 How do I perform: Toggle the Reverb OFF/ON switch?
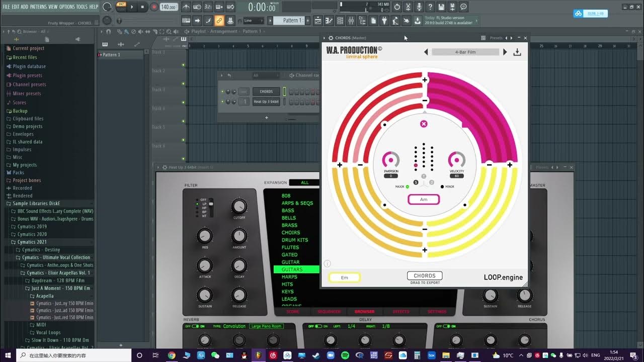[194, 326]
